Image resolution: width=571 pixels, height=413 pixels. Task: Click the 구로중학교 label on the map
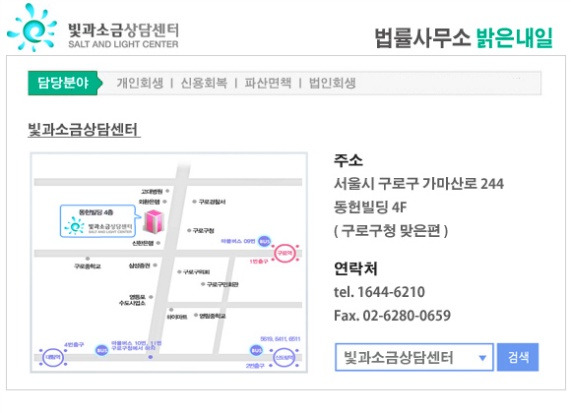[x=87, y=266]
